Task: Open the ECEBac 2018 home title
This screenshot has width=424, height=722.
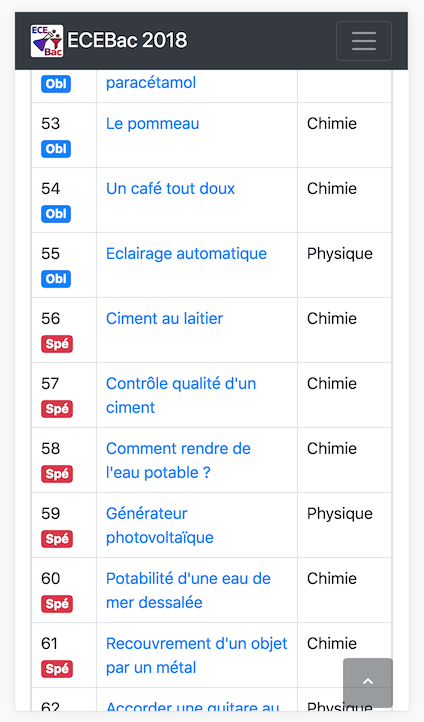Action: [127, 41]
